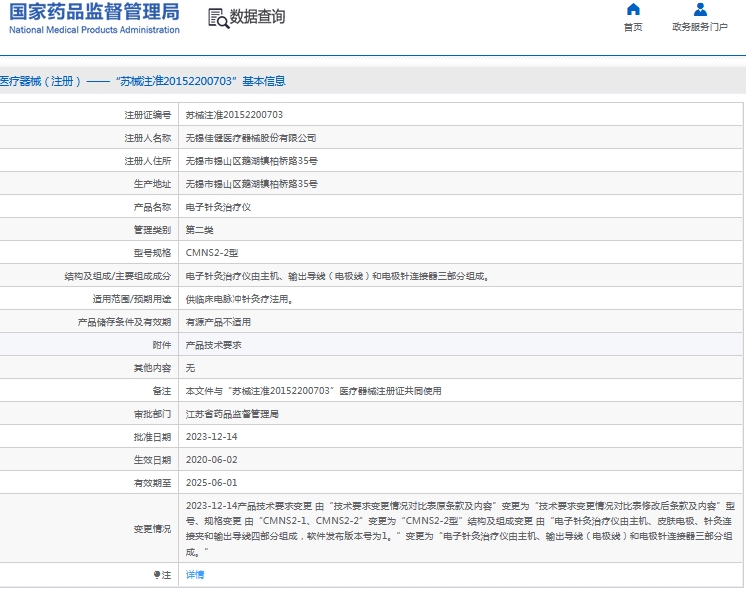The height and width of the screenshot is (590, 746).
Task: Select the value 有源产品不适用
Action: (x=218, y=322)
